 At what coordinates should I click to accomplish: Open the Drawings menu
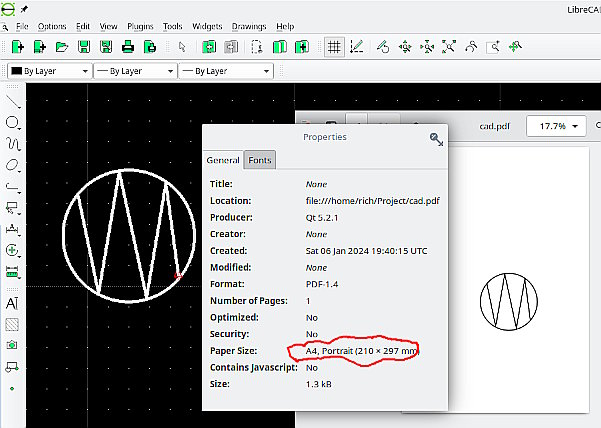pyautogui.click(x=250, y=25)
